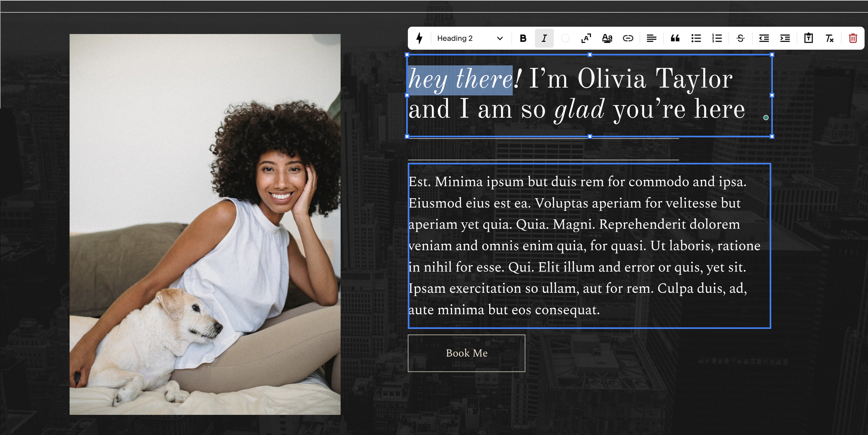The width and height of the screenshot is (868, 435).
Task: Toggle numbered list
Action: 717,38
